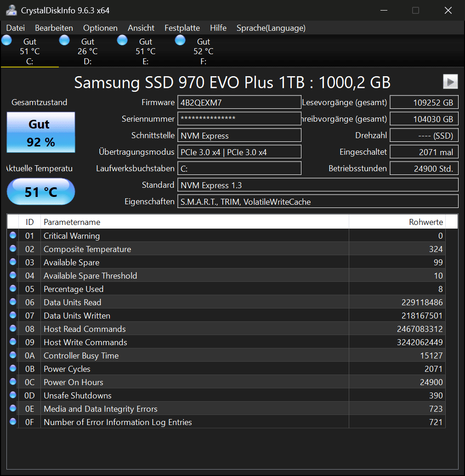Click the ID column header
This screenshot has width=465, height=476.
(x=29, y=222)
